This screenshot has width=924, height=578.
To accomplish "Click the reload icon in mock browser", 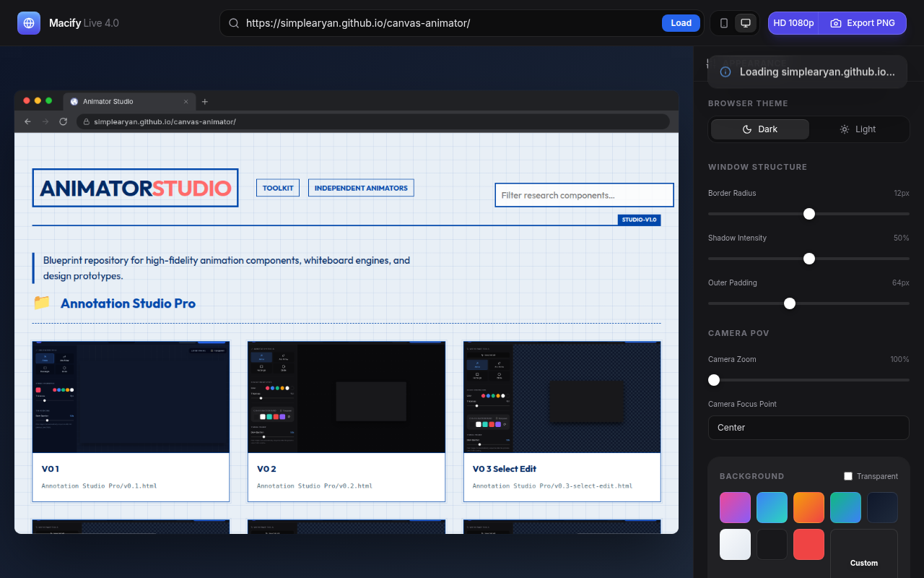I will point(64,121).
